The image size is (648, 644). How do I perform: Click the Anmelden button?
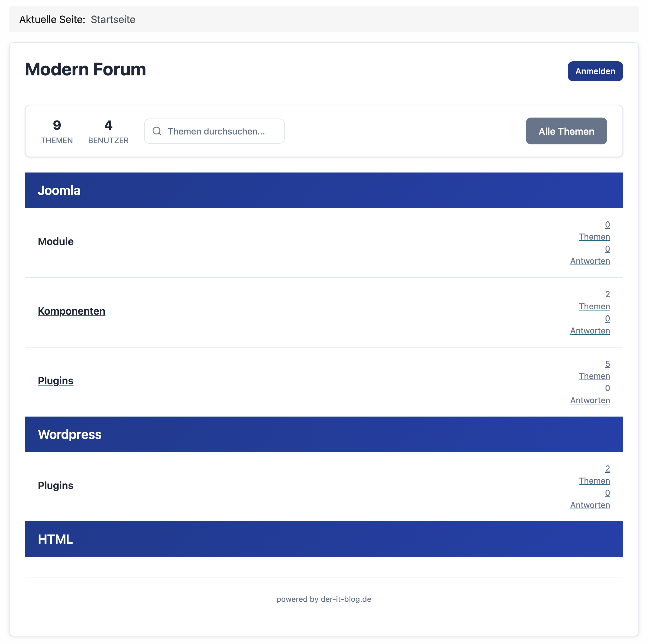pyautogui.click(x=595, y=71)
